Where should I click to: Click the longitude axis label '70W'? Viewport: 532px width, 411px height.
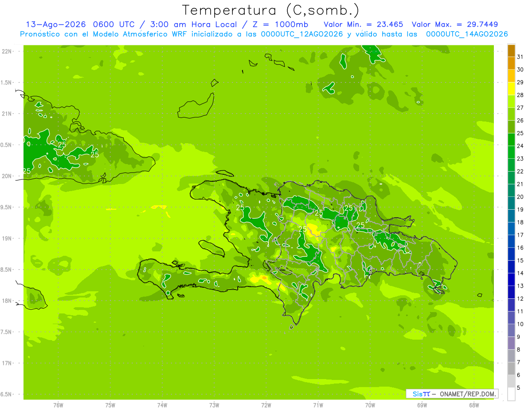point(370,405)
